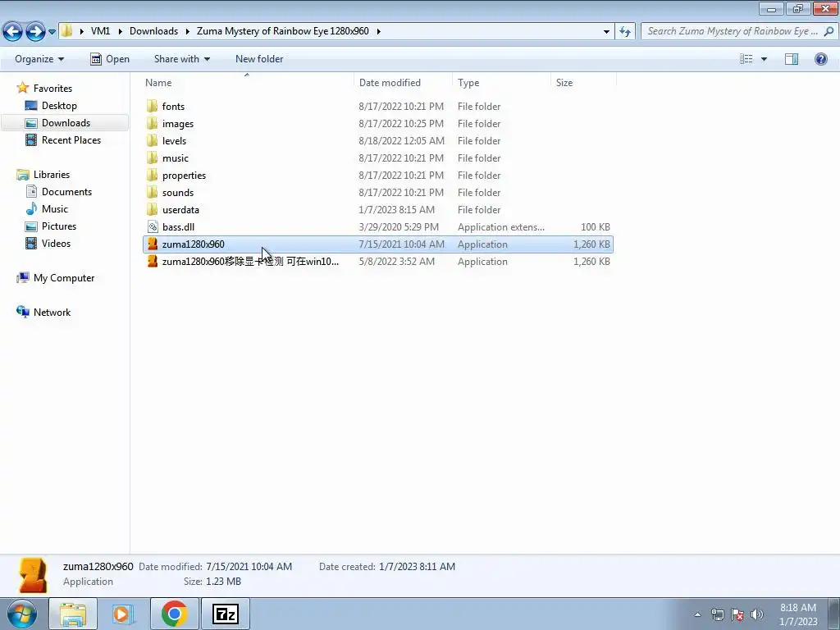Select the userdata folder icon
Image resolution: width=840 pixels, height=630 pixels.
tap(152, 209)
